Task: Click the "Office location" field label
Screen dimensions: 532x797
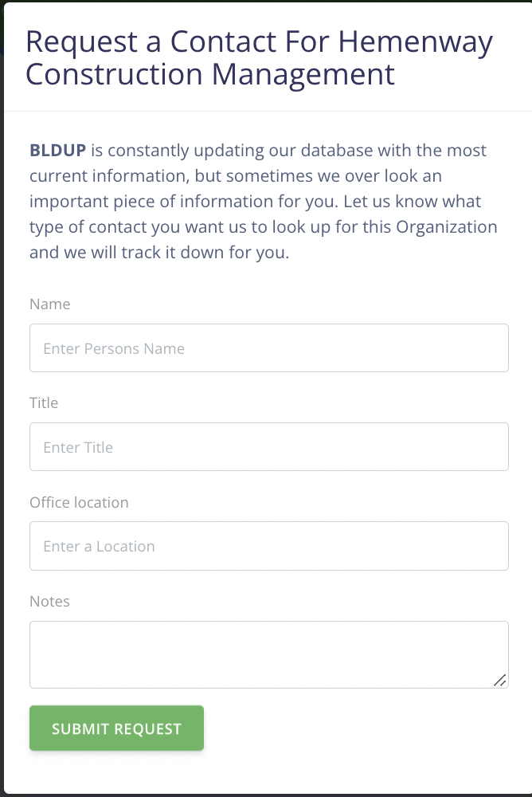Action: (79, 503)
